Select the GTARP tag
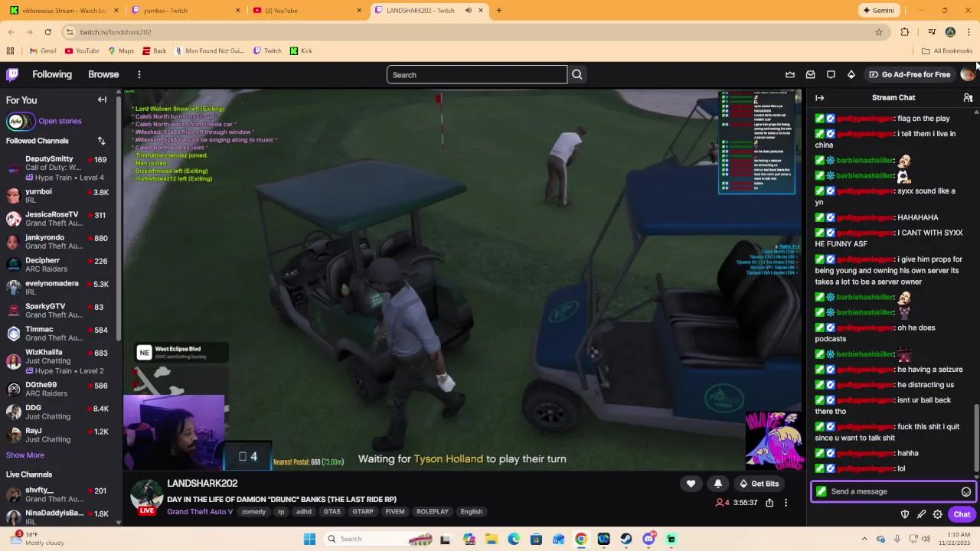This screenshot has height=551, width=980. point(363,511)
